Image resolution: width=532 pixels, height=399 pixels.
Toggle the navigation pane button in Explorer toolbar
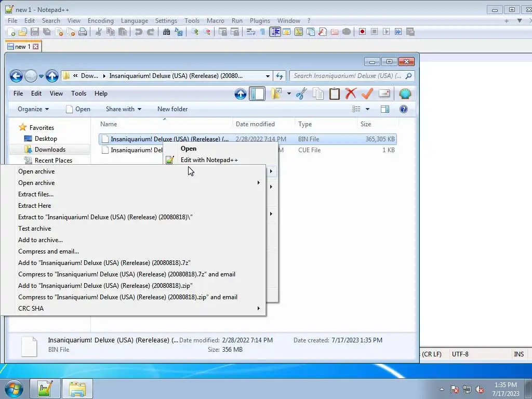257,94
